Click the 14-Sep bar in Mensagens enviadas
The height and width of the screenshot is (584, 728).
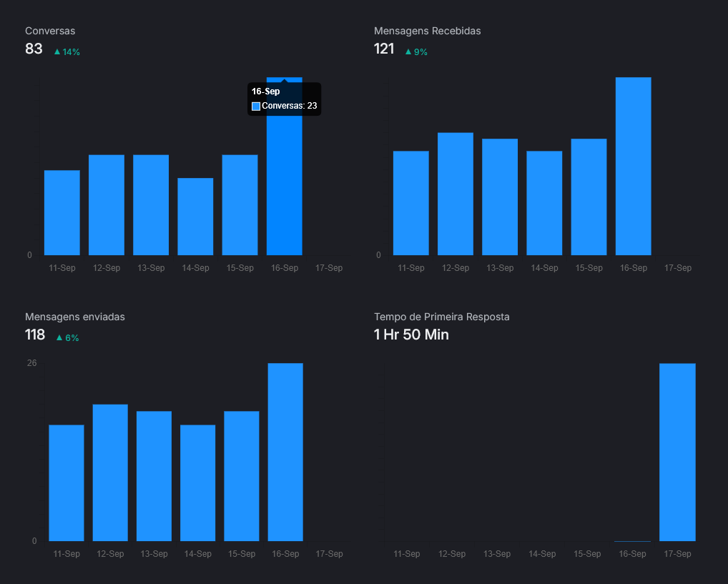tap(198, 482)
